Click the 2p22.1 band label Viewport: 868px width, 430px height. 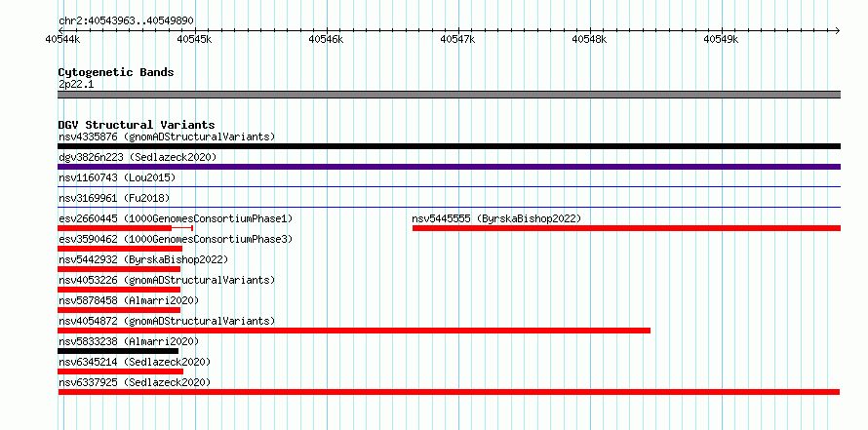point(76,84)
